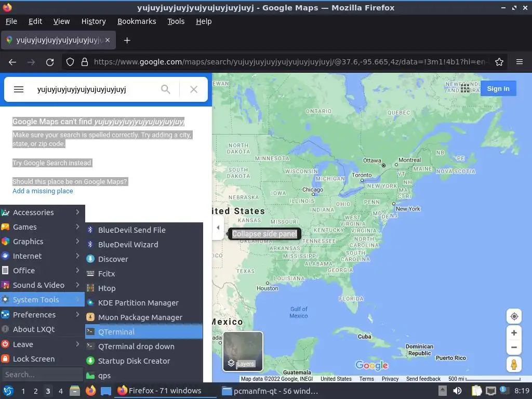Open Startup Disk Creator
This screenshot has height=399, width=532.
pyautogui.click(x=144, y=361)
